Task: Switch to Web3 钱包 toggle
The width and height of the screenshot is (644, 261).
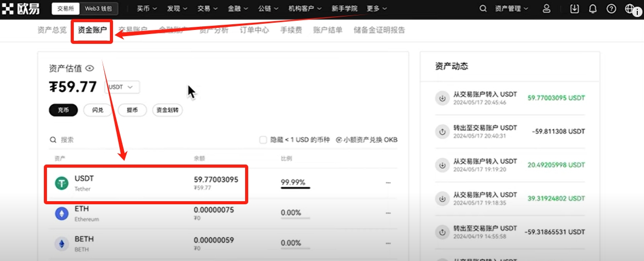Action: click(x=99, y=9)
